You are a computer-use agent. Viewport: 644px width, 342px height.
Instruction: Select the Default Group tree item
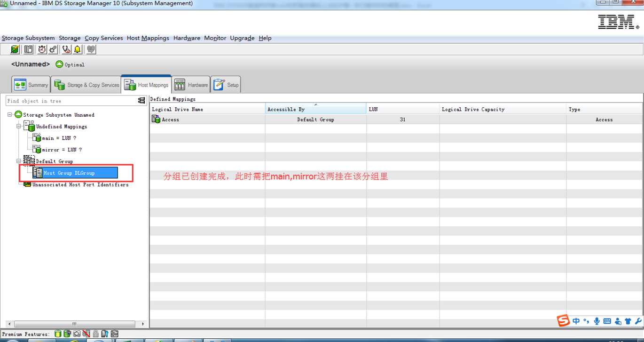pos(55,161)
